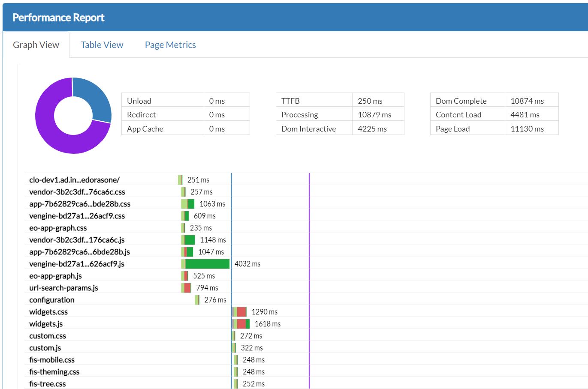The height and width of the screenshot is (389, 588).
Task: Click the Content Load value 4481 ms
Action: pos(525,115)
